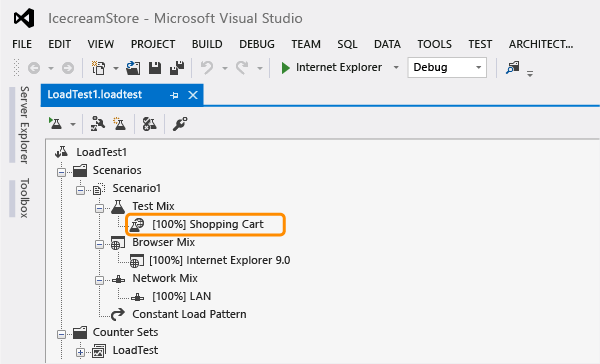This screenshot has height=364, width=600.
Task: Select the Test Mix tree item
Action: [153, 206]
